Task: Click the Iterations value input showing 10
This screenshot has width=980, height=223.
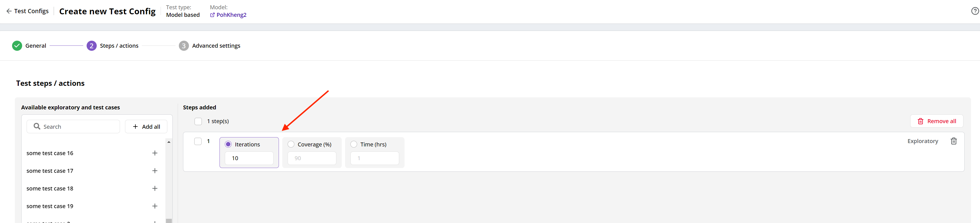Action: tap(249, 158)
